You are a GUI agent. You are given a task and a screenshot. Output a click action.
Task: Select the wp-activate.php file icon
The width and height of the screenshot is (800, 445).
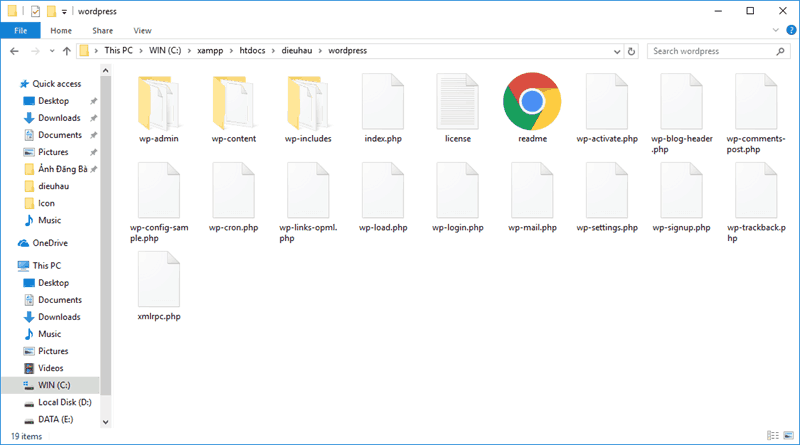coord(607,102)
